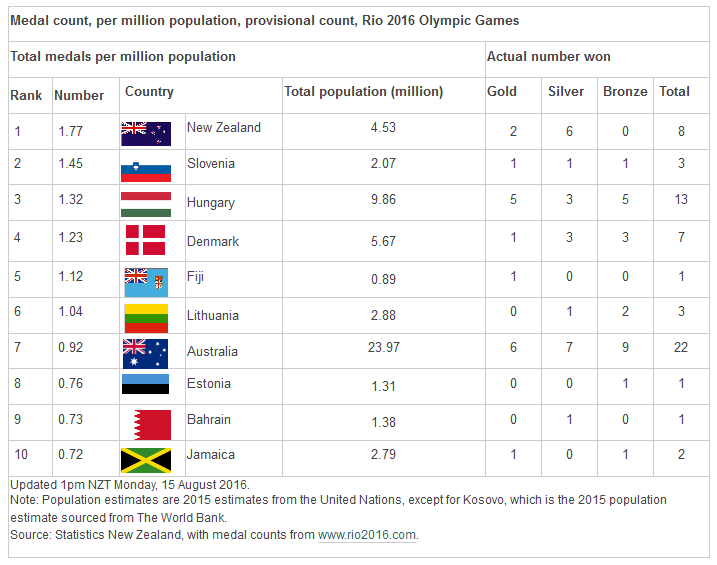717x565 pixels.
Task: Click the Bronze column header
Action: point(625,91)
